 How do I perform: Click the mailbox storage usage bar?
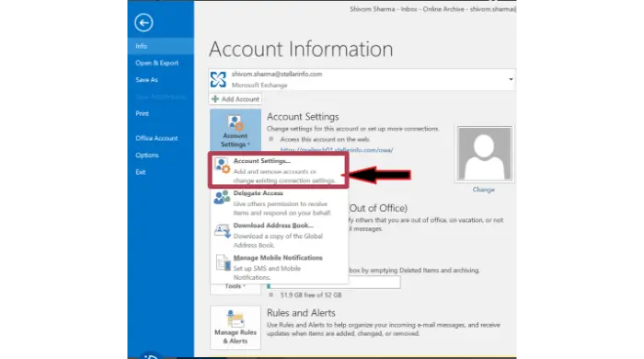333,284
